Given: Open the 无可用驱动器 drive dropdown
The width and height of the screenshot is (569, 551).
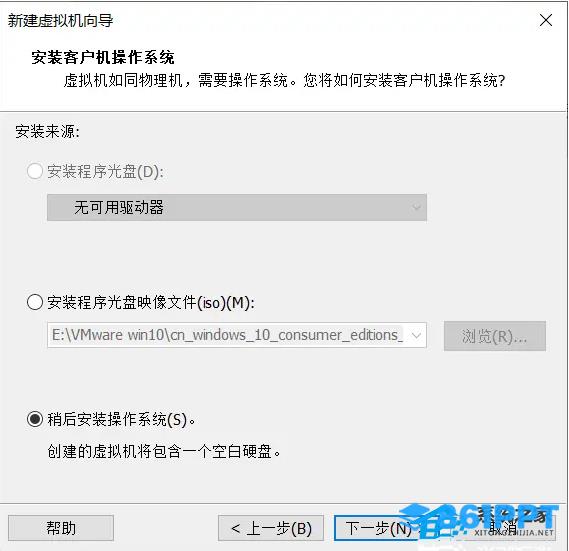Looking at the screenshot, I should (237, 207).
